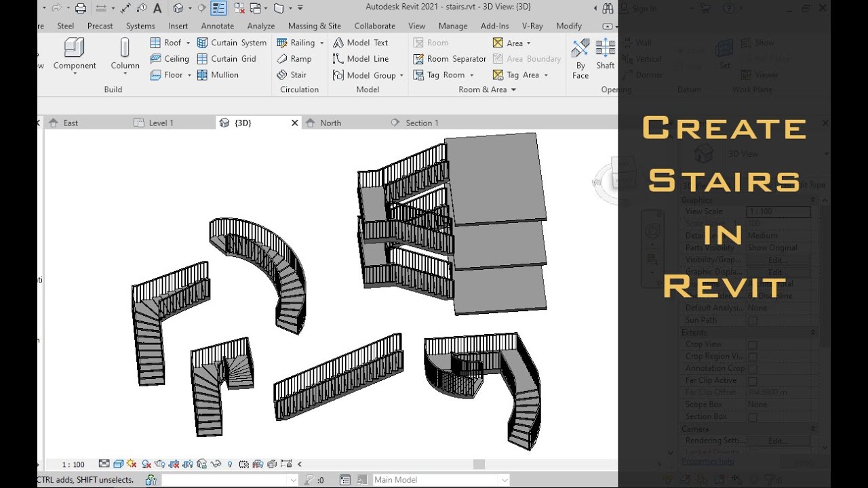Open the Floor dropdown arrow

pos(189,75)
